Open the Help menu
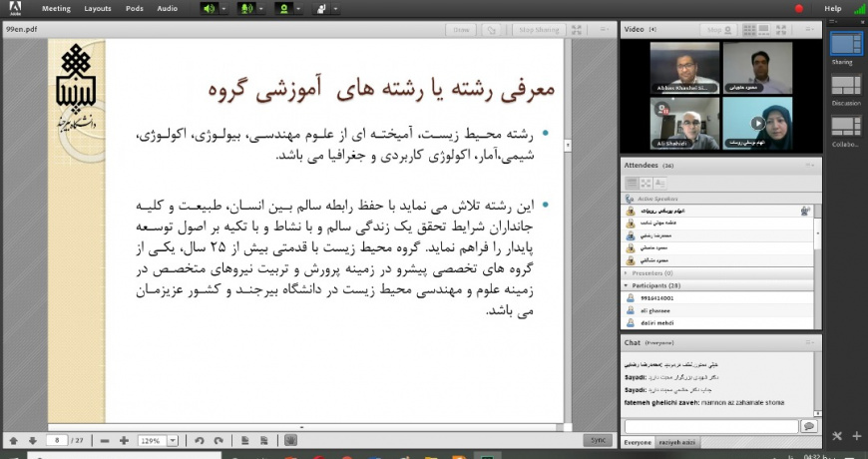Viewport: 868px width, 459px height. [832, 8]
